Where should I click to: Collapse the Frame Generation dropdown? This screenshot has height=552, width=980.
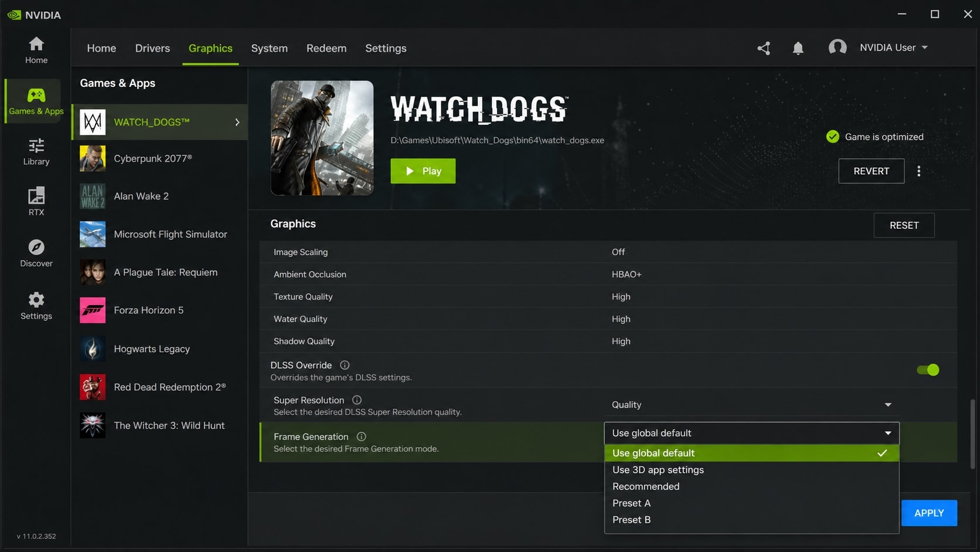coord(751,433)
